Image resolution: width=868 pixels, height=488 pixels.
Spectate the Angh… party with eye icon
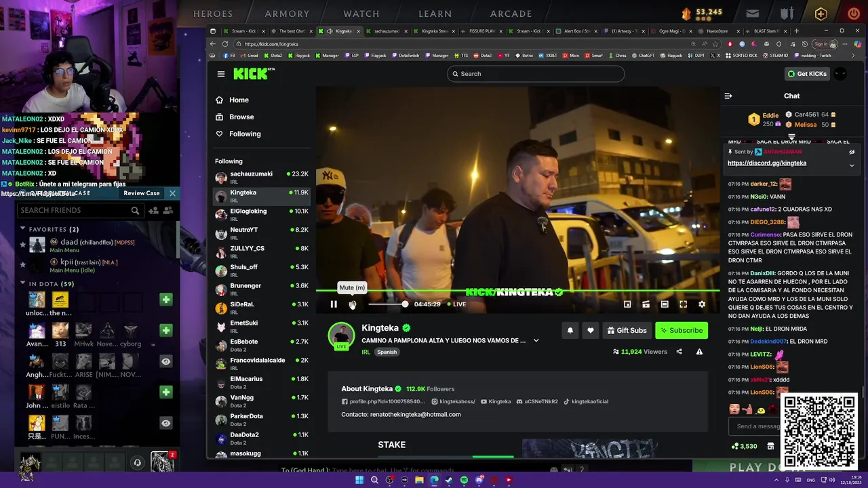click(x=166, y=361)
